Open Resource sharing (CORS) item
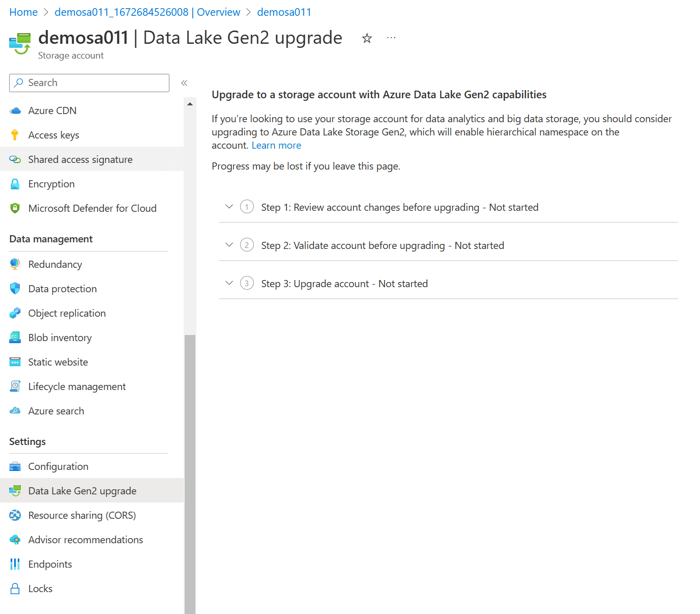The image size is (700, 614). (x=92, y=515)
